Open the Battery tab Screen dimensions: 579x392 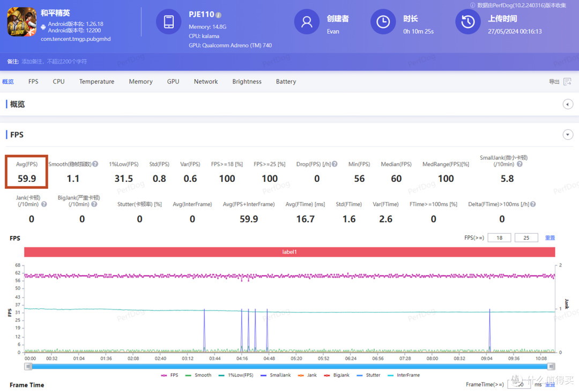point(286,82)
